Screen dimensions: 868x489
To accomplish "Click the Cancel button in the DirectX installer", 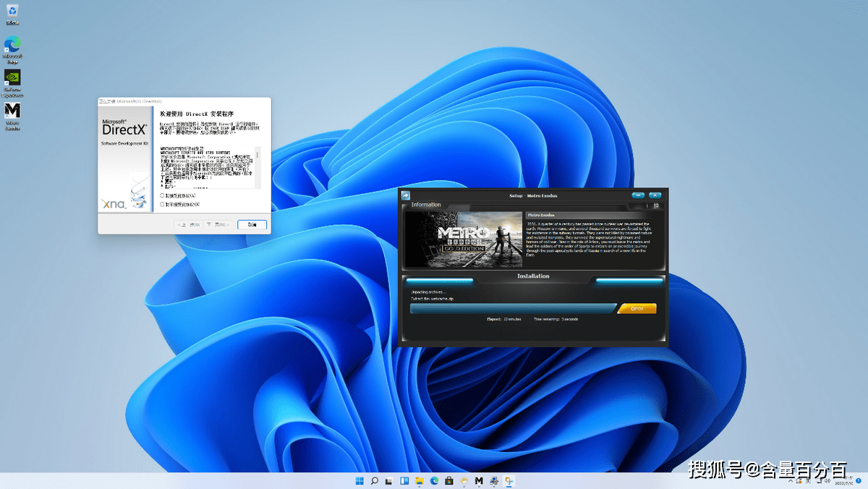I will click(x=252, y=225).
